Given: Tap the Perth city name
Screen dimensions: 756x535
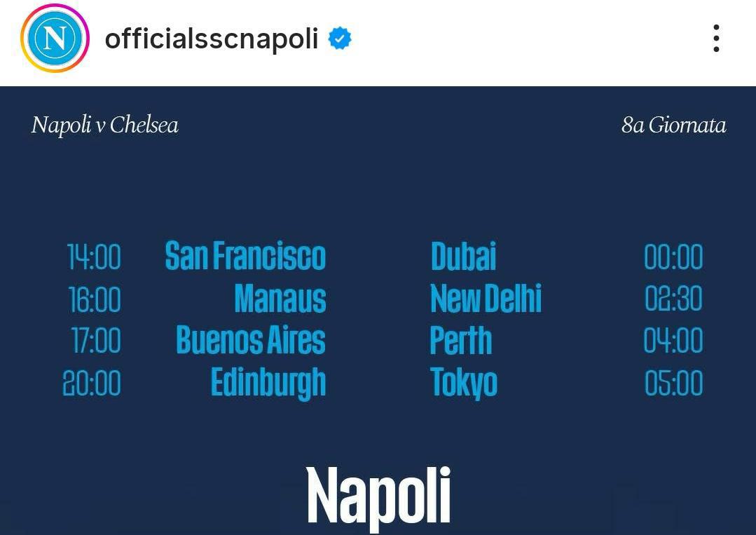Looking at the screenshot, I should tap(460, 341).
